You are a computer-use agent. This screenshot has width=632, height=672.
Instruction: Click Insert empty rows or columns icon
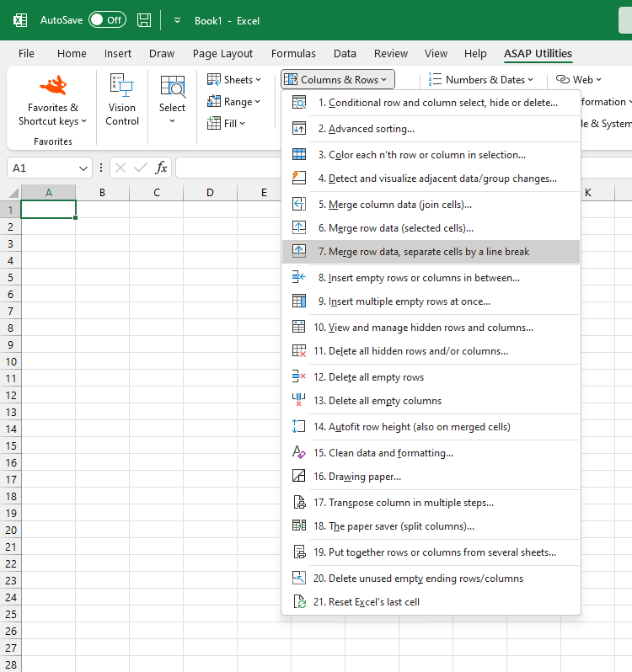299,278
